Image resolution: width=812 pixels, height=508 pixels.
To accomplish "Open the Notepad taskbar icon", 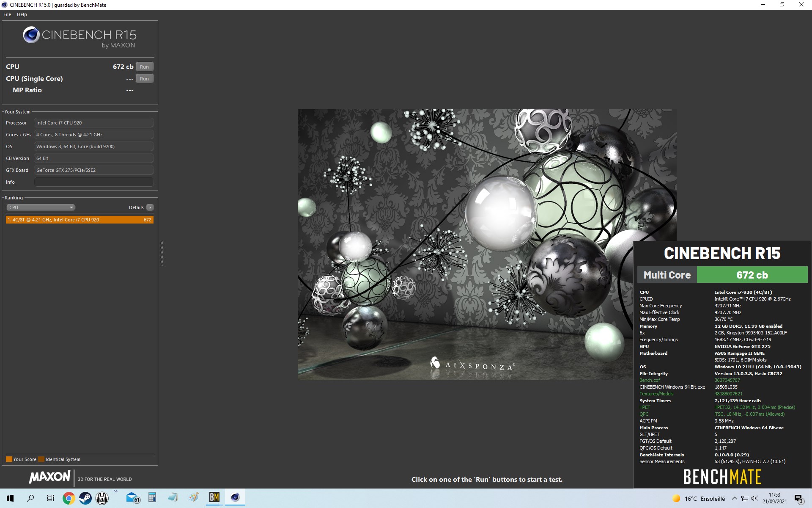I will pos(173,497).
